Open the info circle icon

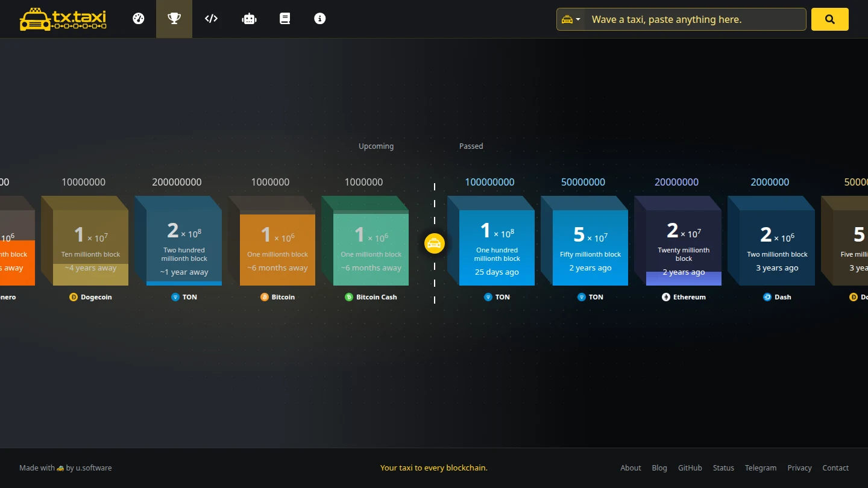coord(320,19)
